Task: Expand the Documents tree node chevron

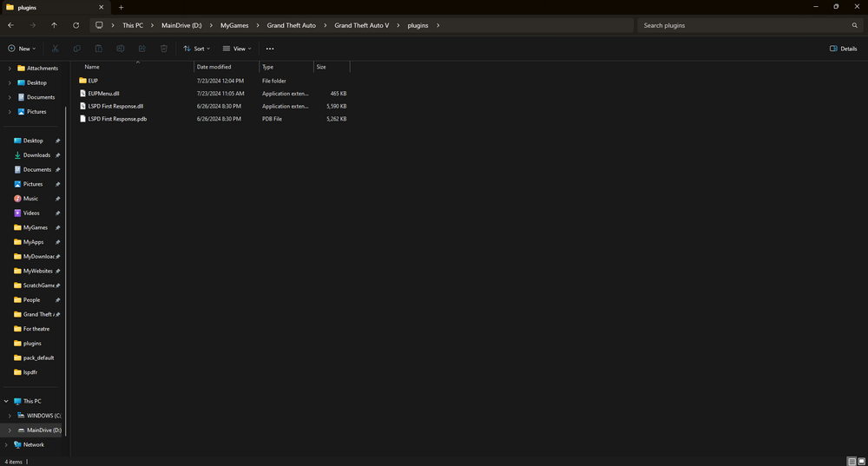Action: 10,97
